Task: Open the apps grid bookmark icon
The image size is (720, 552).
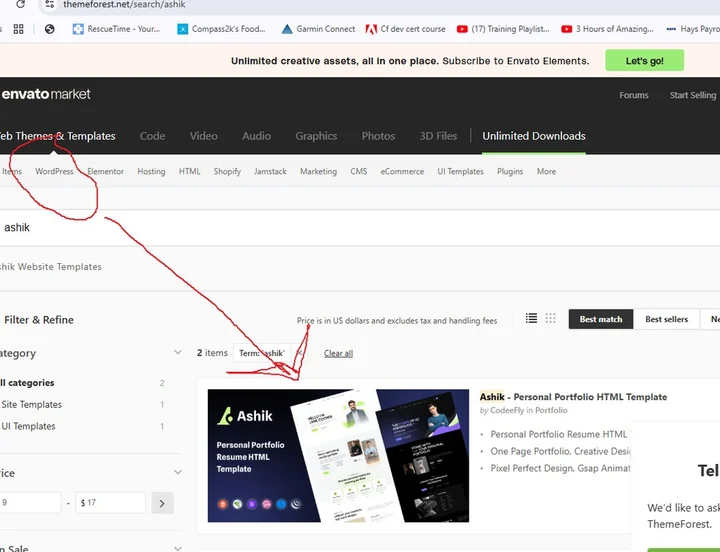Action: [x=18, y=29]
